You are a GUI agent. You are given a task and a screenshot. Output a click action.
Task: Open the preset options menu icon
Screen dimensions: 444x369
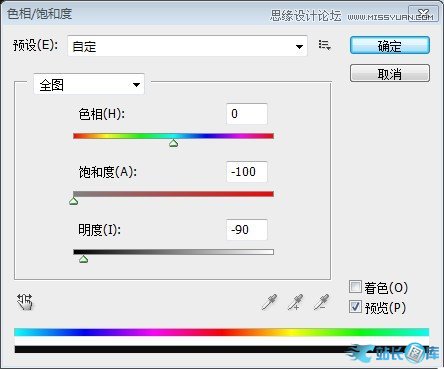click(324, 45)
